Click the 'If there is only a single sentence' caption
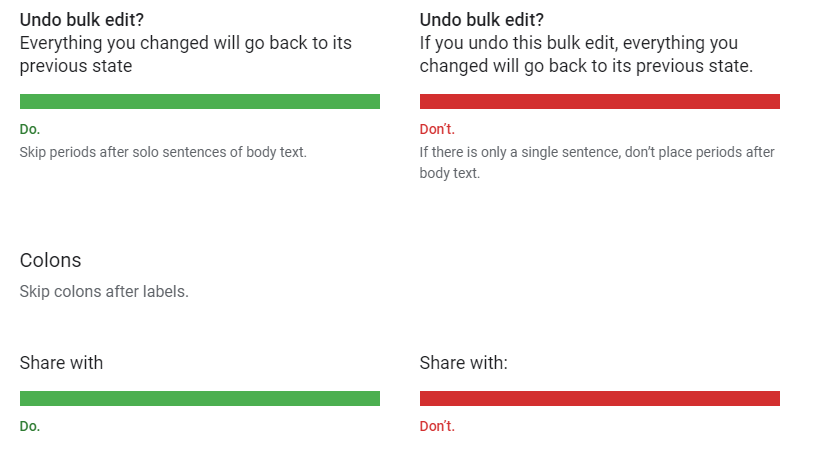The image size is (838, 455). click(597, 163)
